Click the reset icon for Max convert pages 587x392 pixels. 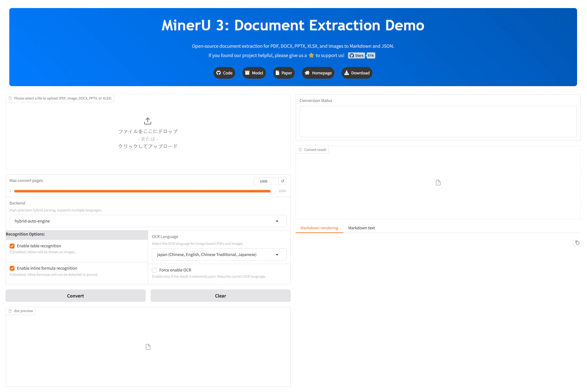283,181
